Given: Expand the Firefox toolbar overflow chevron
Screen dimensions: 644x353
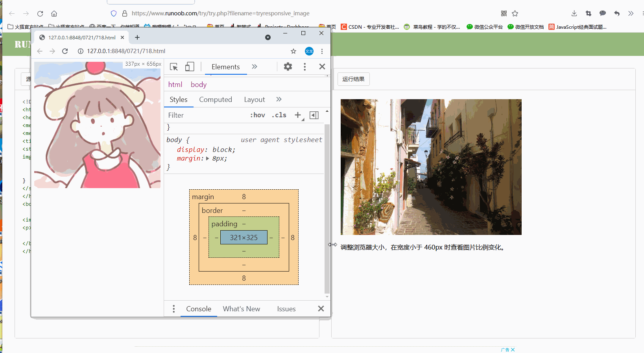Looking at the screenshot, I should point(631,13).
